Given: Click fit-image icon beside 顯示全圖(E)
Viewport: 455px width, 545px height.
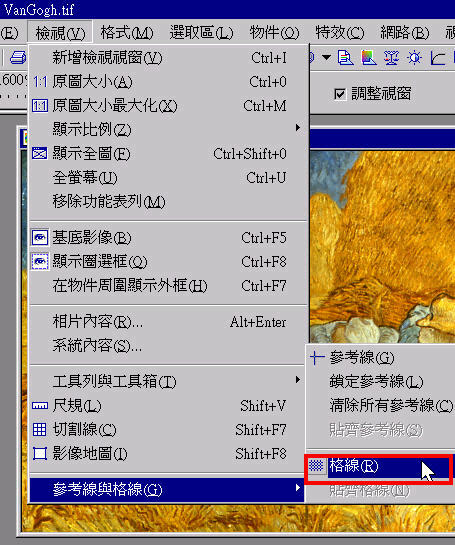Looking at the screenshot, I should click(x=40, y=153).
